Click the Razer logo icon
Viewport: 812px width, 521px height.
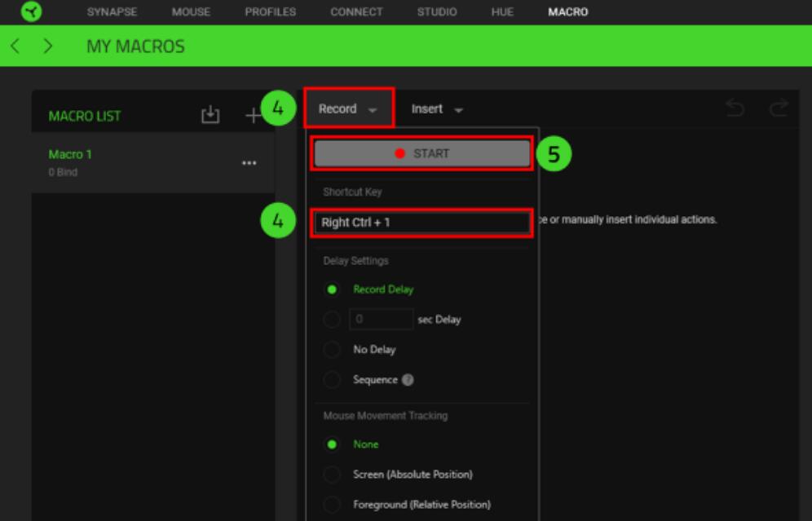click(x=31, y=12)
